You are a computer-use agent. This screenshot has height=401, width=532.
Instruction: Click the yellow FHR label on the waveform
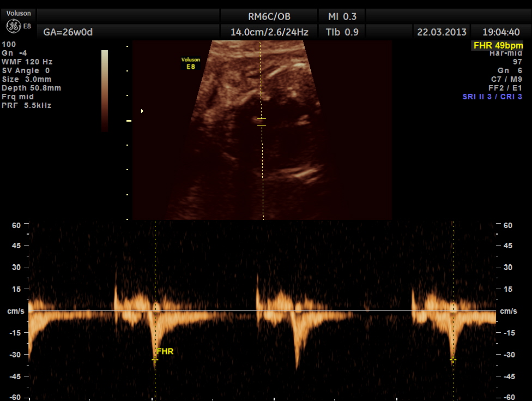coord(165,351)
